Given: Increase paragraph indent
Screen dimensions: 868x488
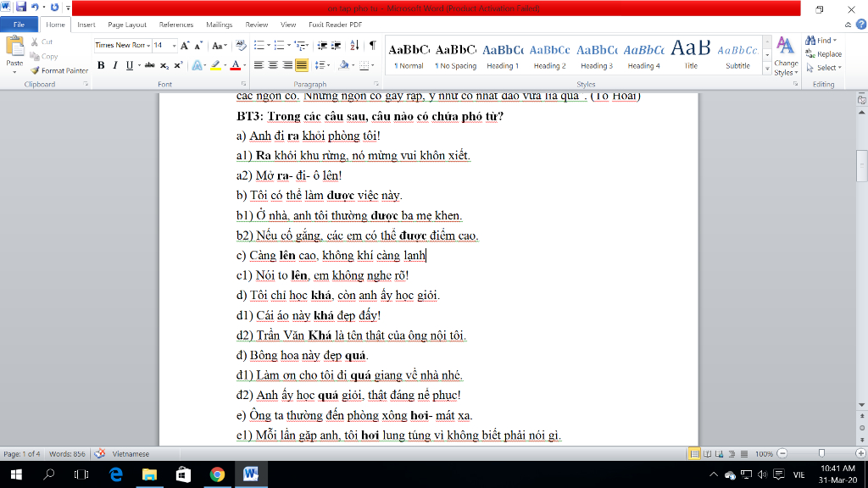Looking at the screenshot, I should point(336,46).
